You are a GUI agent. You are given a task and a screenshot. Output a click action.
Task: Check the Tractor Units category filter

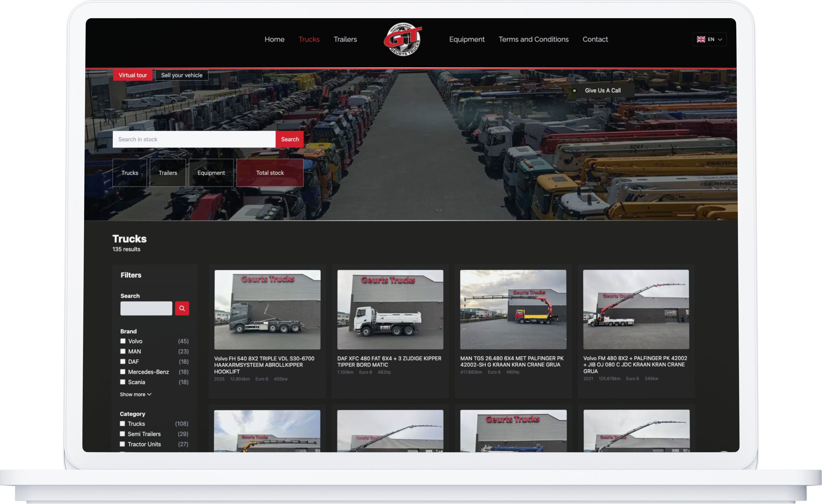point(122,444)
